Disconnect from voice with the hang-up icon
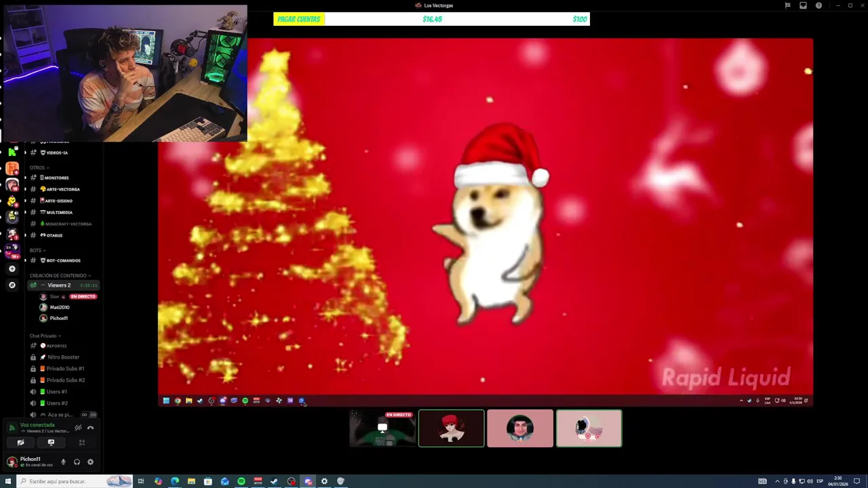 [x=90, y=428]
